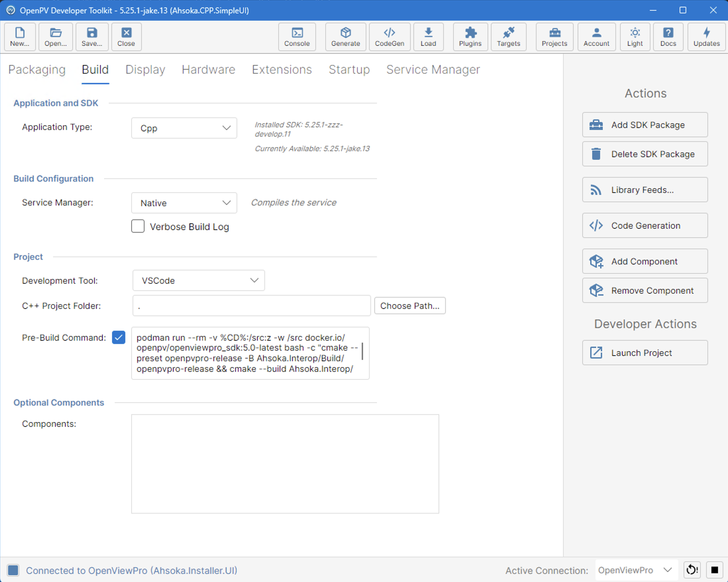Check for Updates via the toolbar icon
The height and width of the screenshot is (582, 728).
point(706,37)
